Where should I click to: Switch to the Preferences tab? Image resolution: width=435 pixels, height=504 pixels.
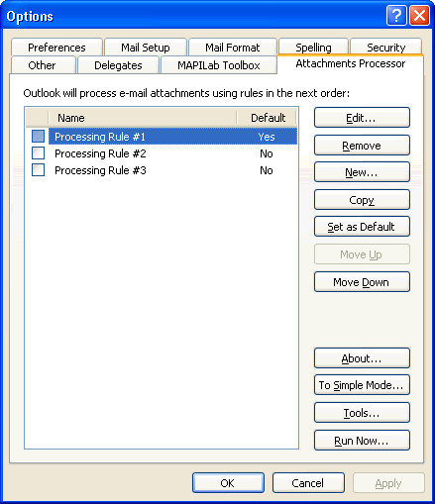(56, 48)
